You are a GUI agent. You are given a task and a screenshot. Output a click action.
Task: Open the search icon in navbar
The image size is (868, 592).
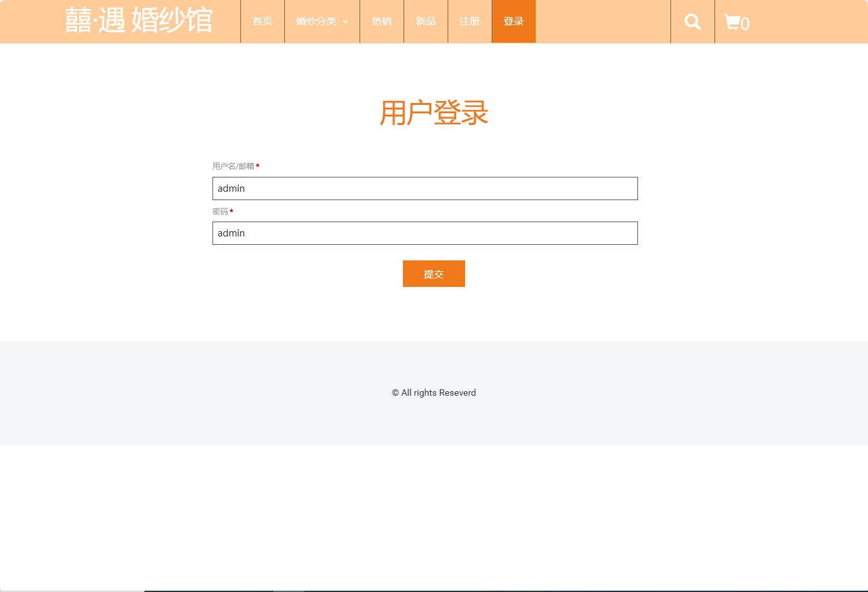pyautogui.click(x=692, y=21)
